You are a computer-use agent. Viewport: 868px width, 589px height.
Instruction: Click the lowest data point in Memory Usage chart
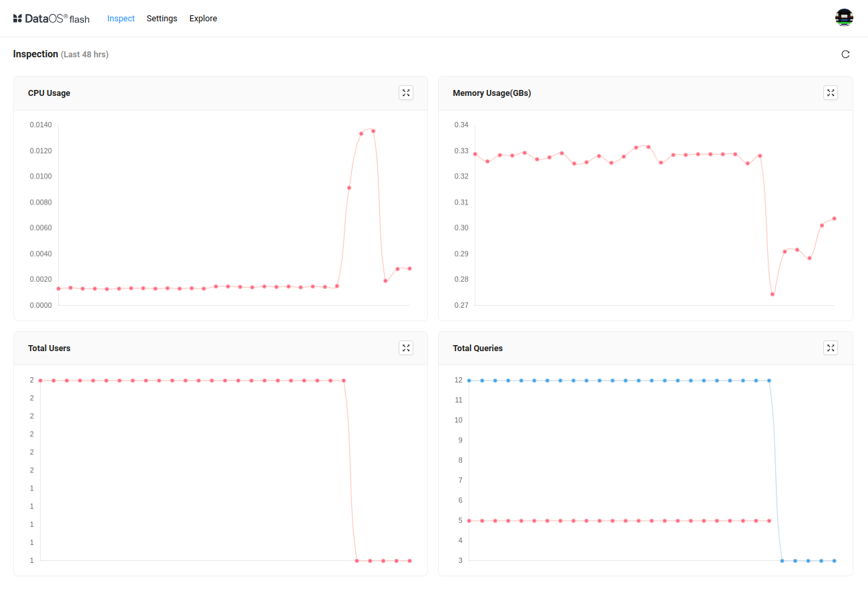pos(773,294)
